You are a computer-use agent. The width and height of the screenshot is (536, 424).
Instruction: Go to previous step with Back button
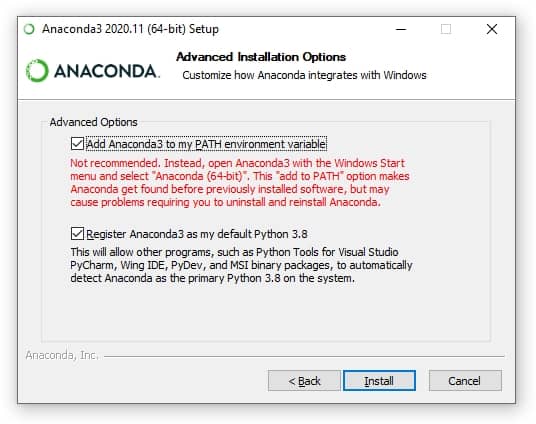click(304, 381)
